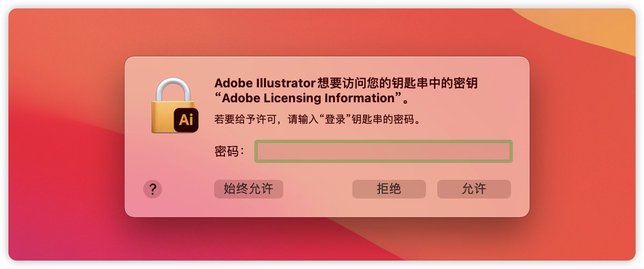Confirm with the 允许 button

pos(474,189)
